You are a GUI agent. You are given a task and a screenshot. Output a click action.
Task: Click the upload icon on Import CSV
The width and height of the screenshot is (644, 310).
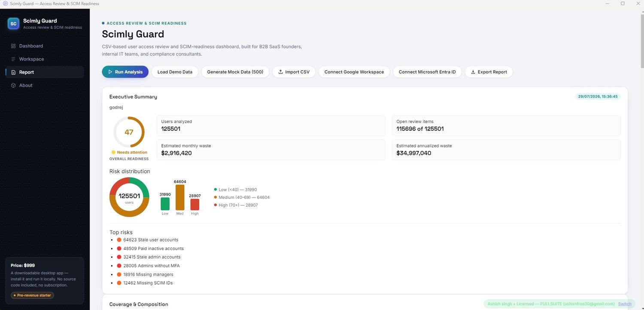280,72
